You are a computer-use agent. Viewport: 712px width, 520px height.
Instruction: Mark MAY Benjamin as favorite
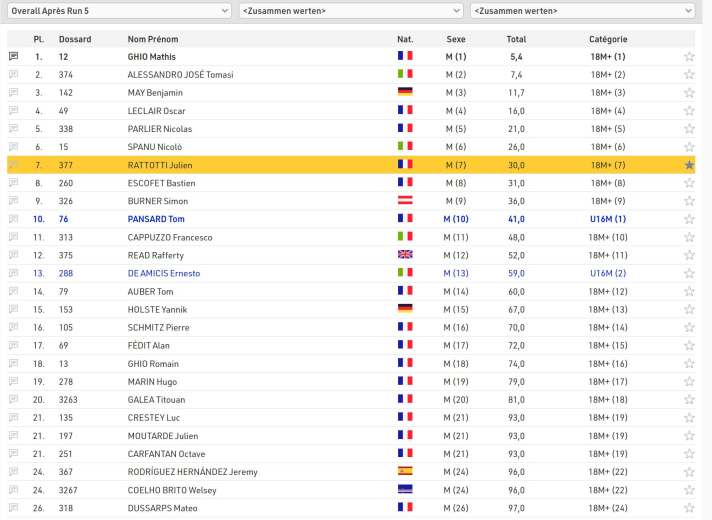[x=689, y=93]
